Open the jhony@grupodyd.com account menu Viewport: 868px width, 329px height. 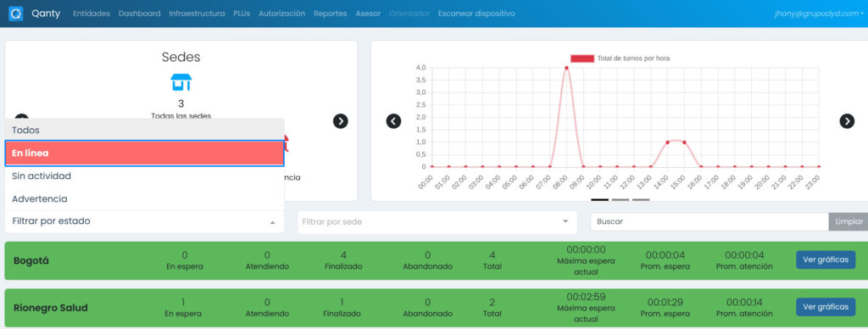pos(820,14)
